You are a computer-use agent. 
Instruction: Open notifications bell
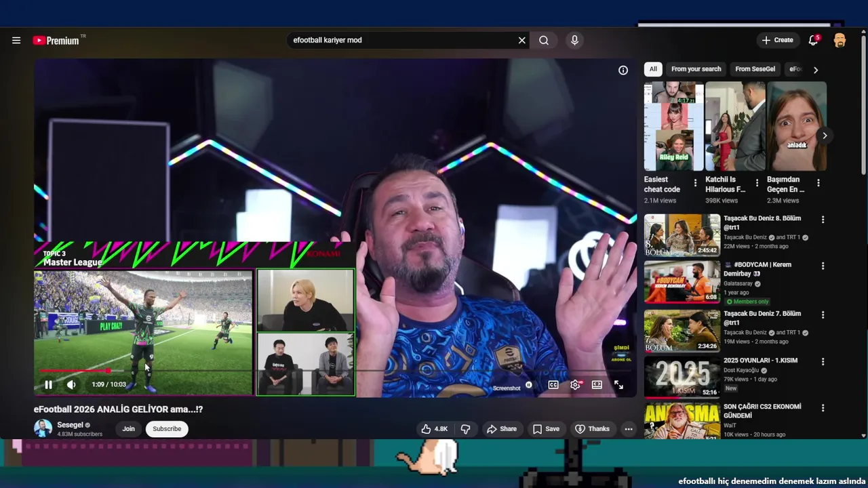[x=813, y=41]
